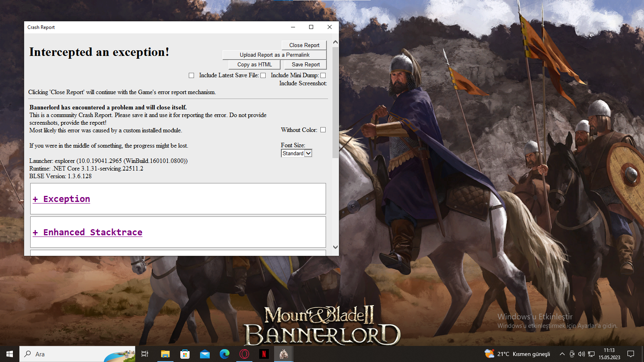This screenshot has width=644, height=362.
Task: Click the 'BLSE Version: 1.3.6.128' line
Action: point(60,176)
